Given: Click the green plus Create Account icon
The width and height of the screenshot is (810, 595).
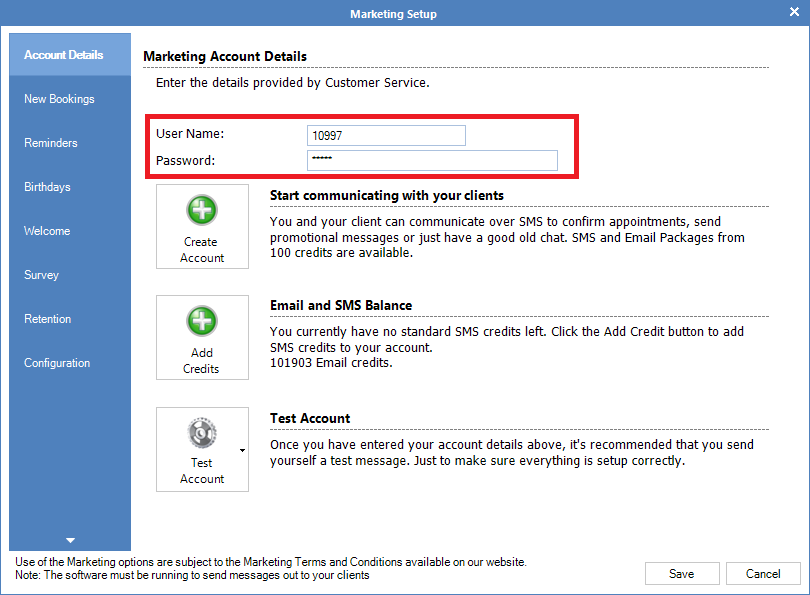Looking at the screenshot, I should (x=203, y=211).
